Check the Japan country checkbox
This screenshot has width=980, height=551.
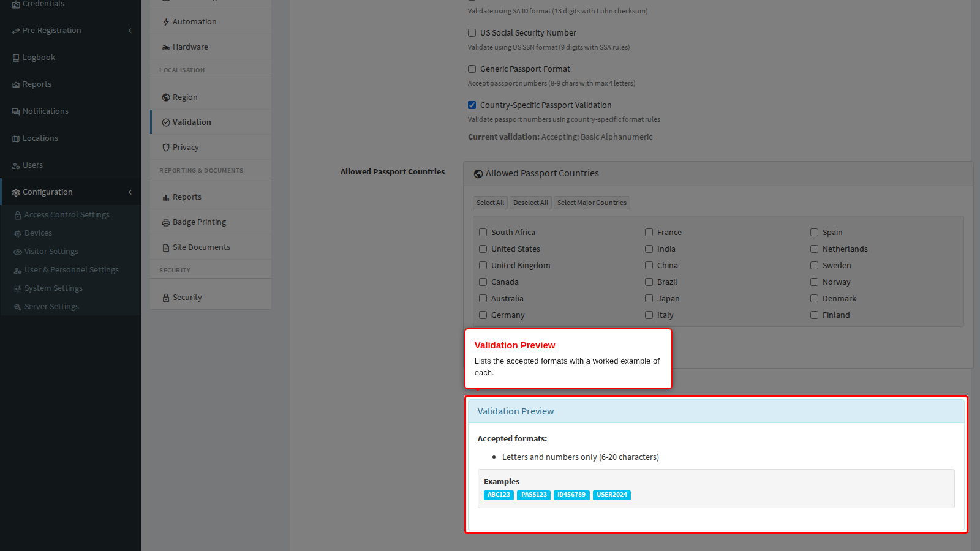pos(649,299)
